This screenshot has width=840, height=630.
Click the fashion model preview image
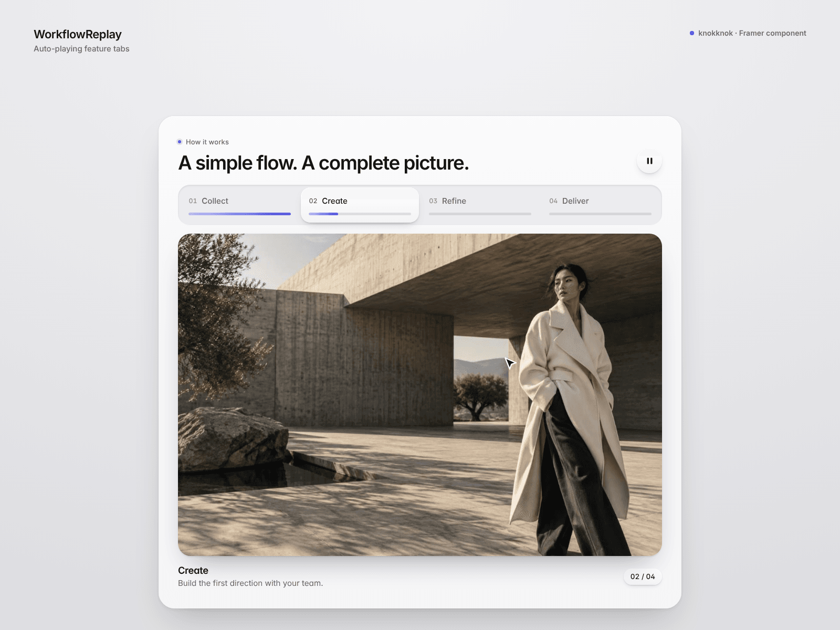[420, 395]
